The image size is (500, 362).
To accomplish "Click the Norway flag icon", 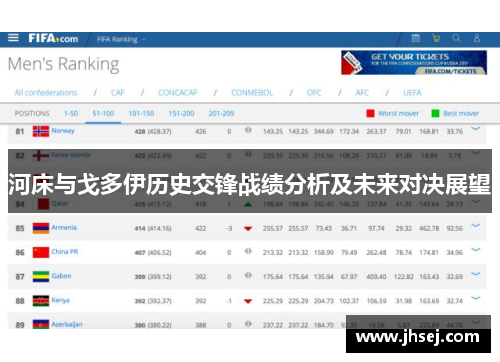I will (x=41, y=131).
